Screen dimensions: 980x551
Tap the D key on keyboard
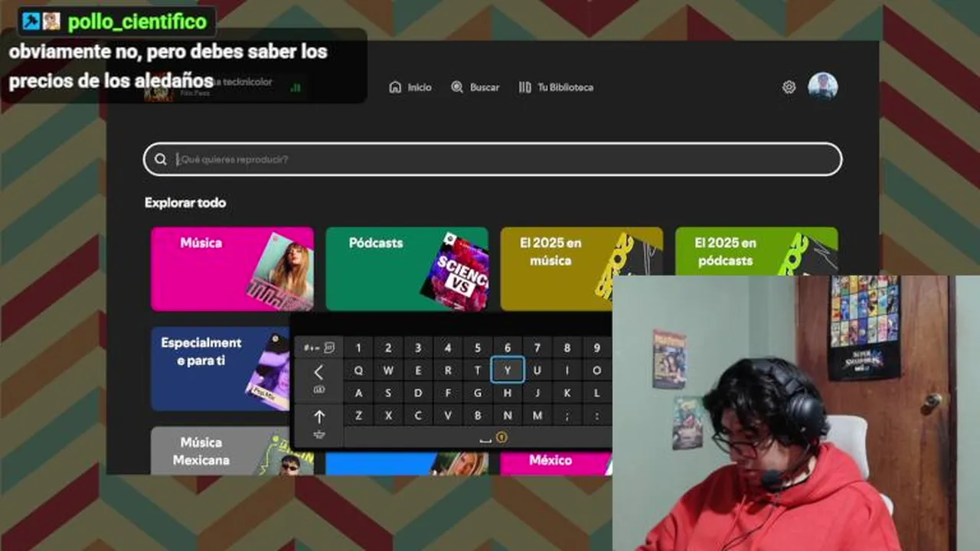click(x=418, y=393)
